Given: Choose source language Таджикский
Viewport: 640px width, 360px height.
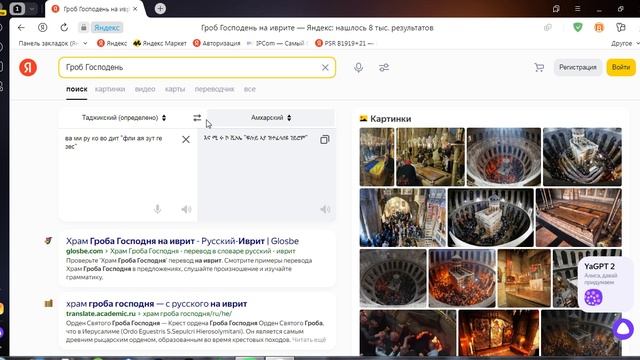Looking at the screenshot, I should (x=124, y=118).
